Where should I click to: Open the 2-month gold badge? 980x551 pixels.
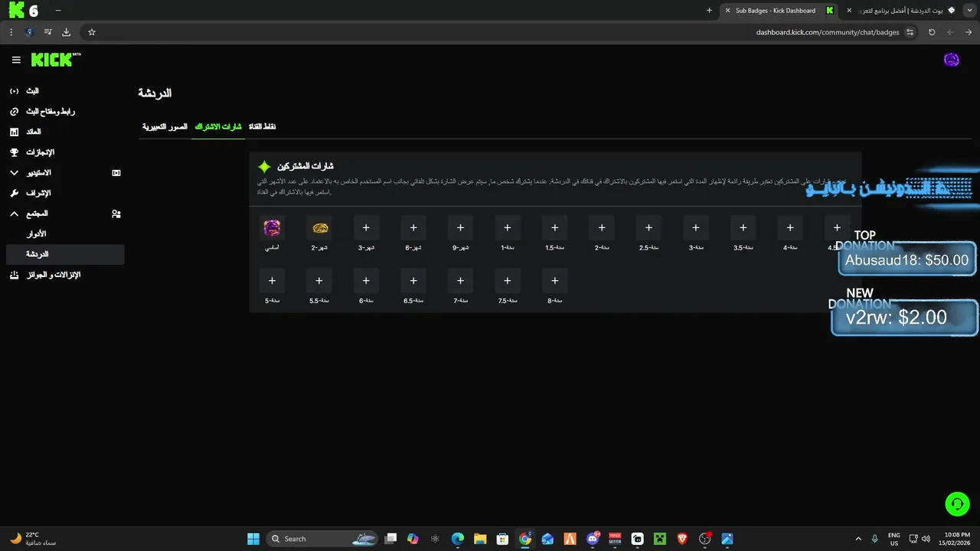click(319, 228)
